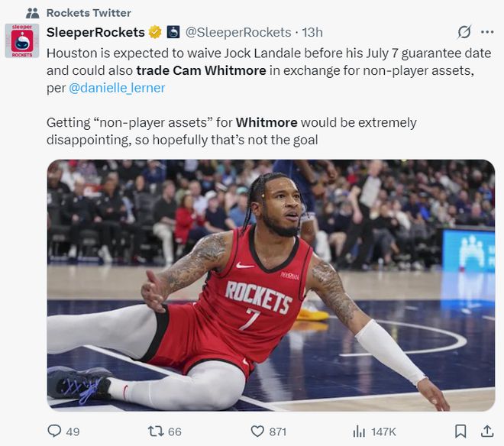
Task: Like the tweet using the heart icon
Action: [x=257, y=431]
